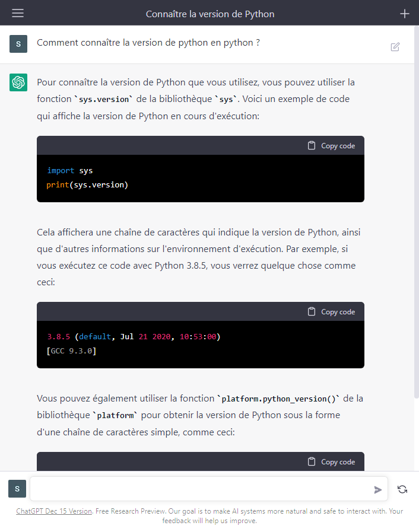
Task: Start a new chat with the plus icon
Action: [405, 13]
